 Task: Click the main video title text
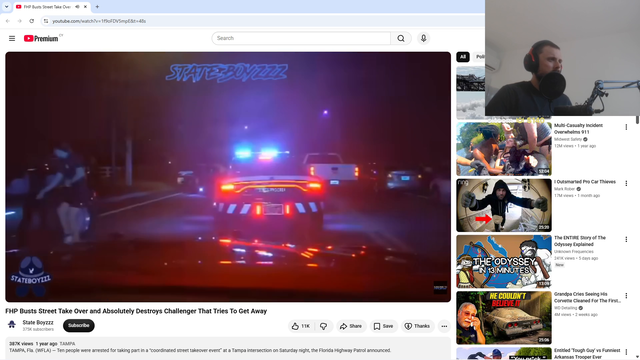[136, 311]
